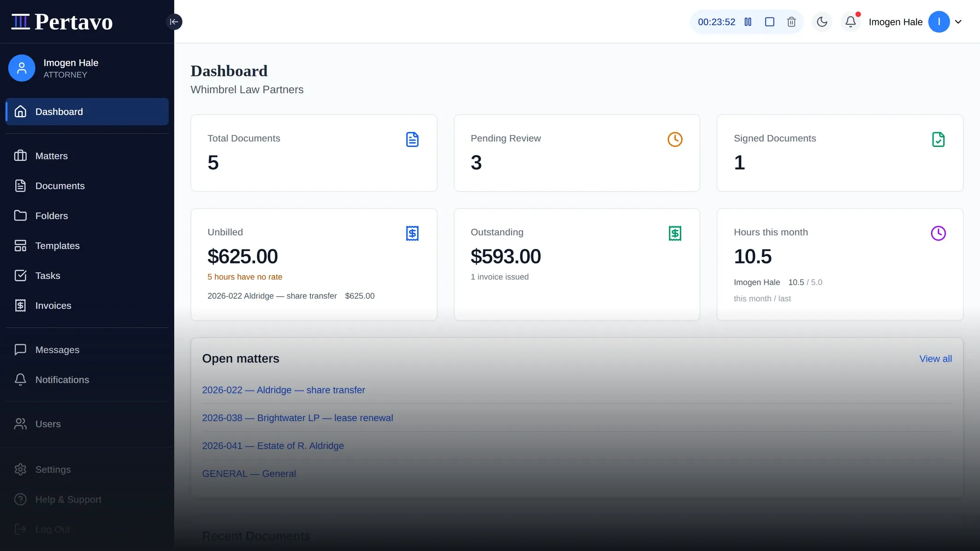Expand user menu chevron beside avatar

click(x=958, y=22)
